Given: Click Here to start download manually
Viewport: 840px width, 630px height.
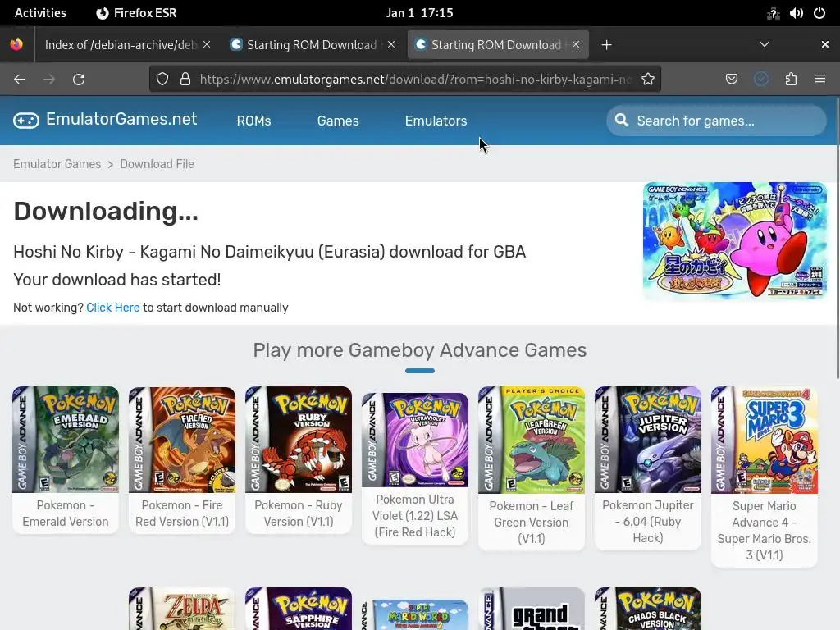Looking at the screenshot, I should (x=112, y=308).
